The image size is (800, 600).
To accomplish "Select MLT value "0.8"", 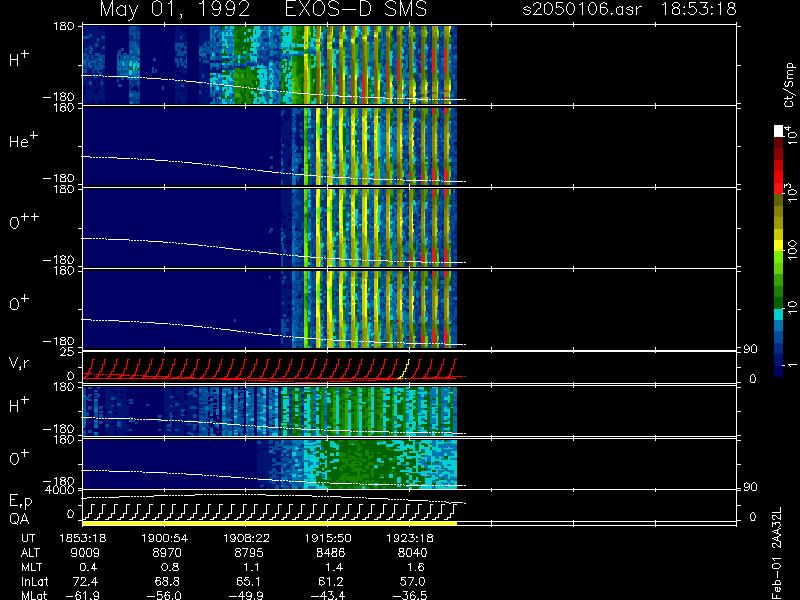I will tap(170, 567).
